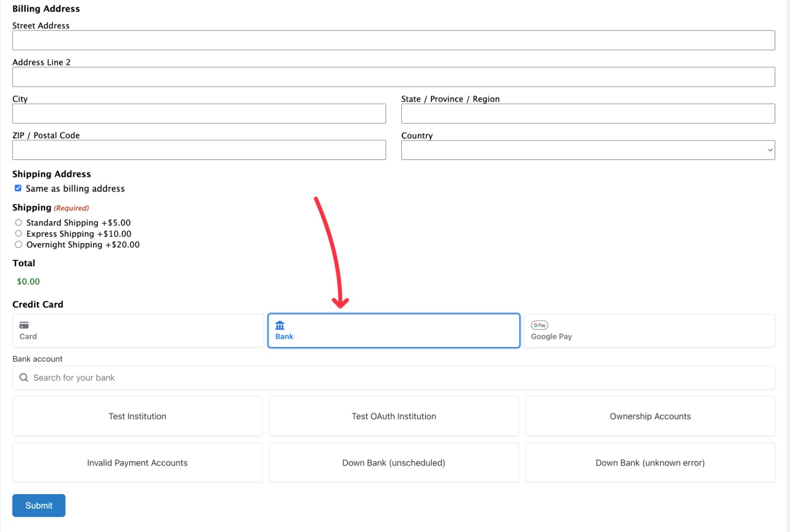Select Invalid Payment Accounts
The image size is (790, 532).
[137, 463]
